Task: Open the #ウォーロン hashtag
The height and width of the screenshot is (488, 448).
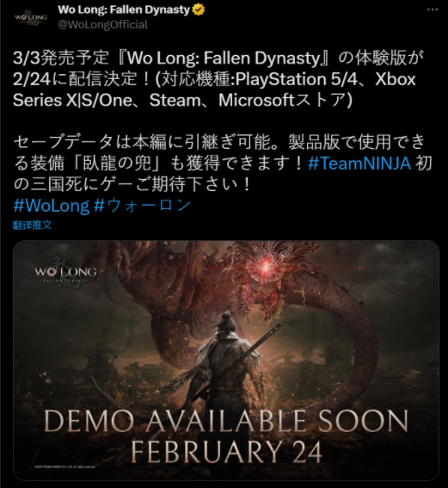Action: (142, 206)
